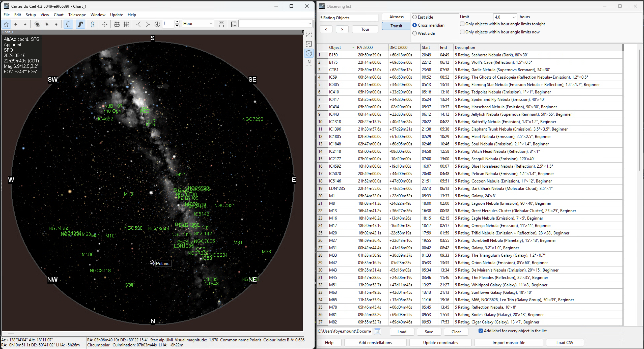Select the IC434 Horsehead Nebula row
The width and height of the screenshot is (644, 349).
click(x=470, y=107)
